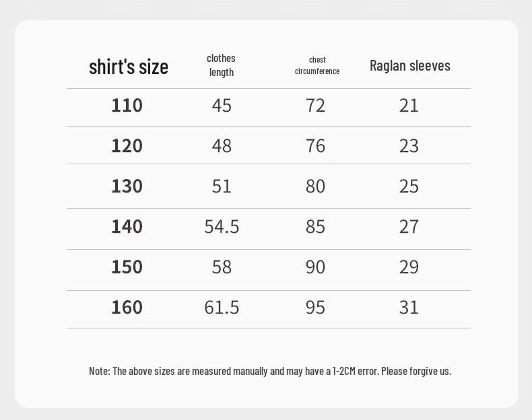Viewport: 532px width, 420px height.
Task: Click clothes length value 61.5
Action: 222,307
